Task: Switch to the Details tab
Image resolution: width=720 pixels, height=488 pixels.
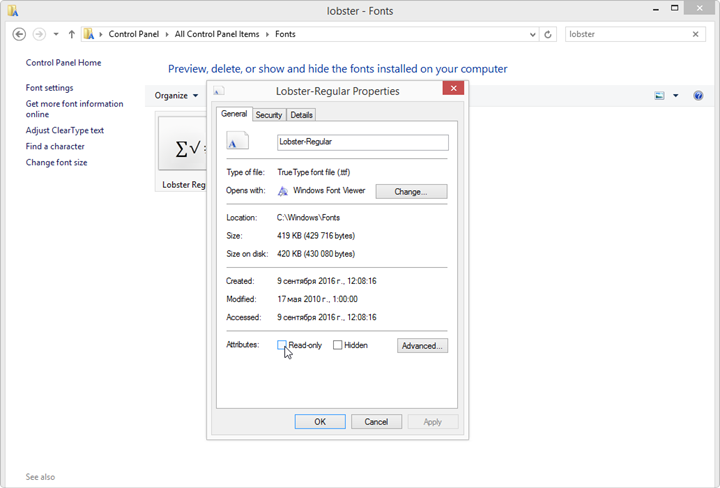Action: point(301,115)
